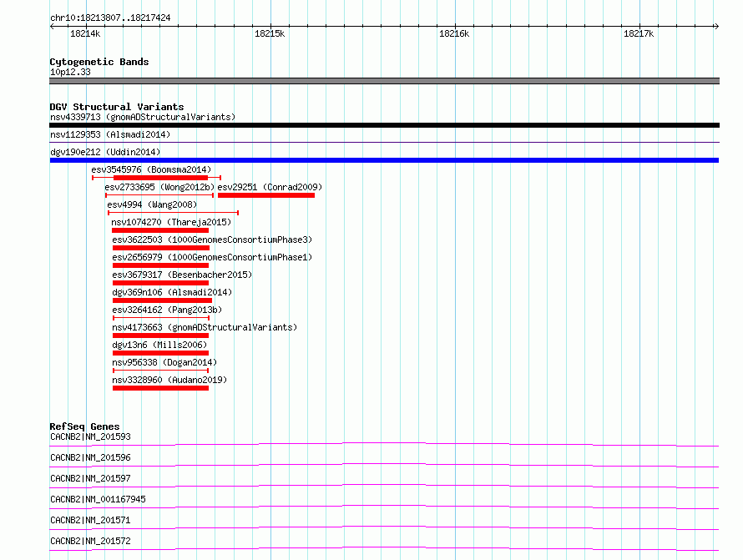Open CACNB2|NM_201572 gene transcript

[90, 541]
